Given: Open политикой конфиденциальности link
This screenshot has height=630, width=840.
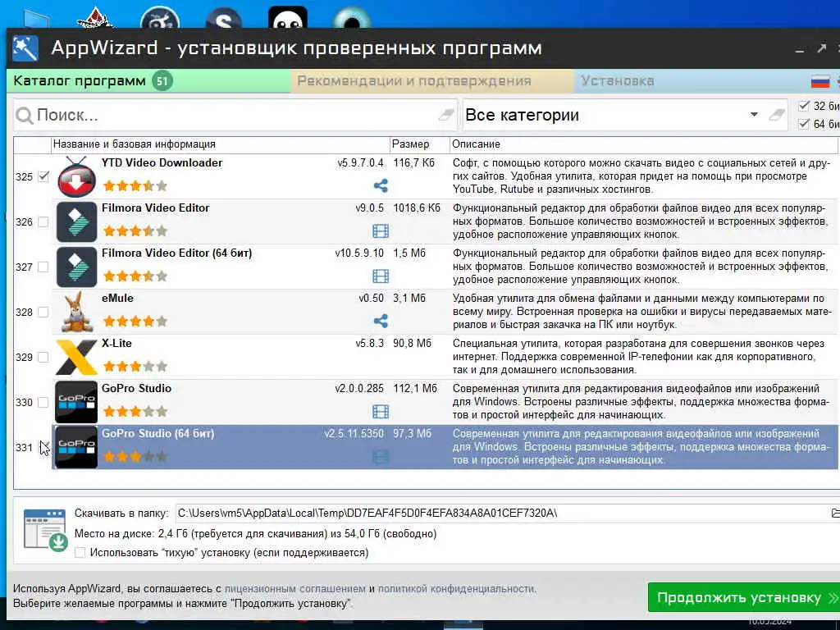Looking at the screenshot, I should (456, 589).
